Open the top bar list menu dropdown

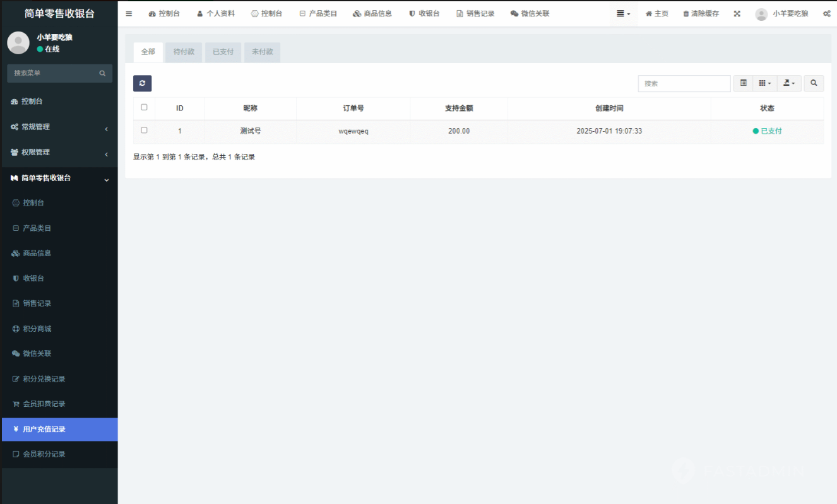623,14
